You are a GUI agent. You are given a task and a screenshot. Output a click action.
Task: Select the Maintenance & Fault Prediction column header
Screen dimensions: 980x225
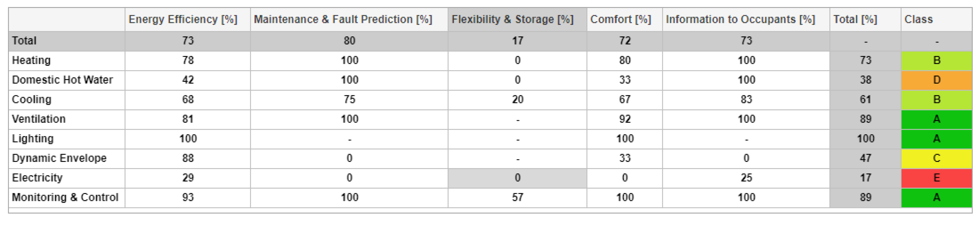pos(343,19)
